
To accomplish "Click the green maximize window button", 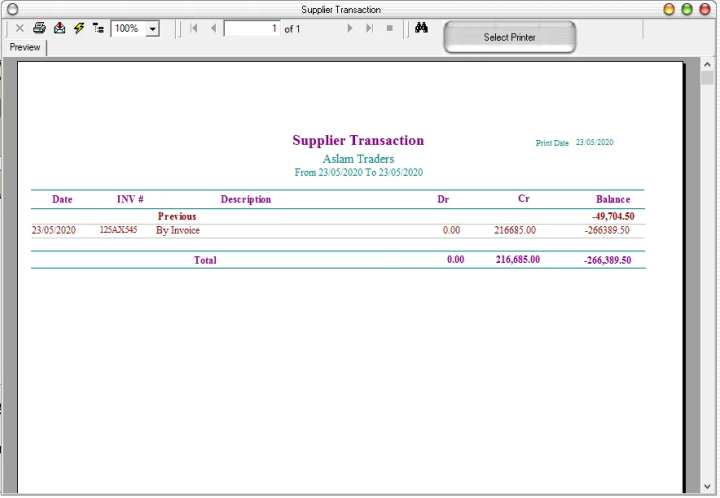I will 687,9.
